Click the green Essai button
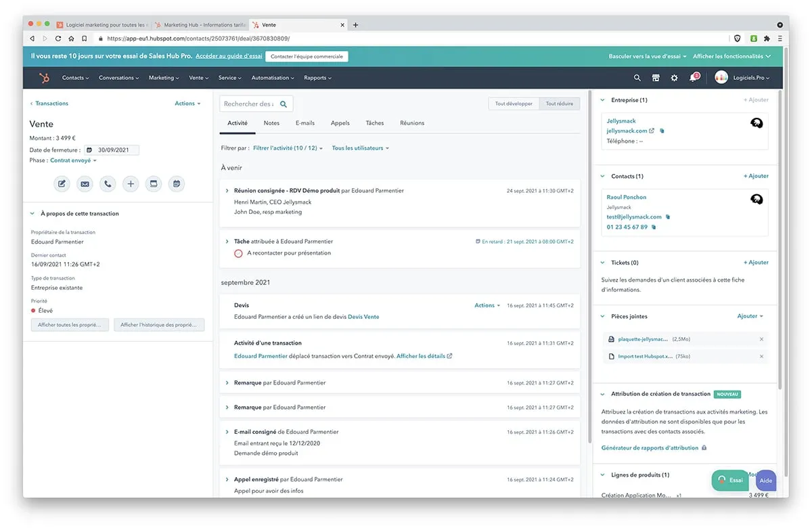This screenshot has height=528, width=812. coord(730,481)
